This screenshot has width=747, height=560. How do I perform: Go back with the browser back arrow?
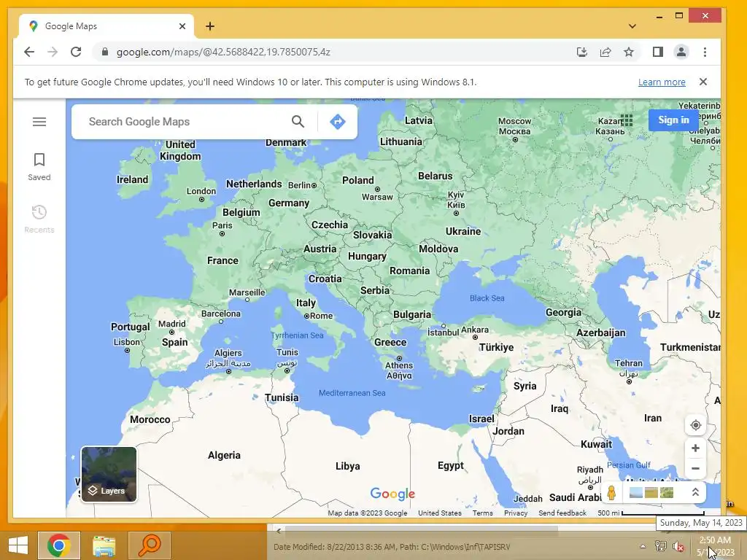point(29,52)
